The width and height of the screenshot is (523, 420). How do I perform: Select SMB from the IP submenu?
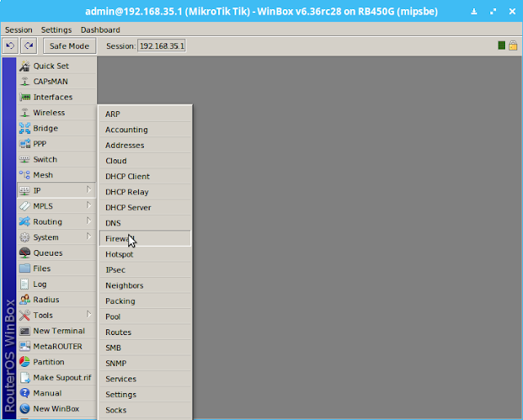point(145,348)
